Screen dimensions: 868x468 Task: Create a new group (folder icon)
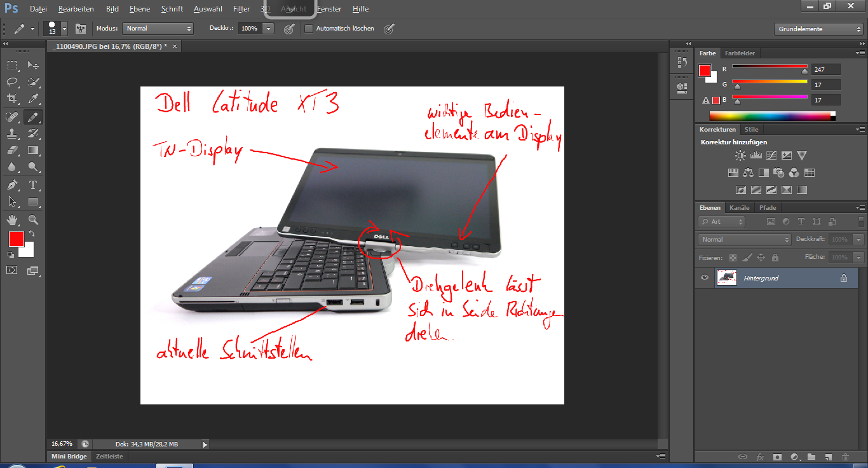pyautogui.click(x=811, y=457)
